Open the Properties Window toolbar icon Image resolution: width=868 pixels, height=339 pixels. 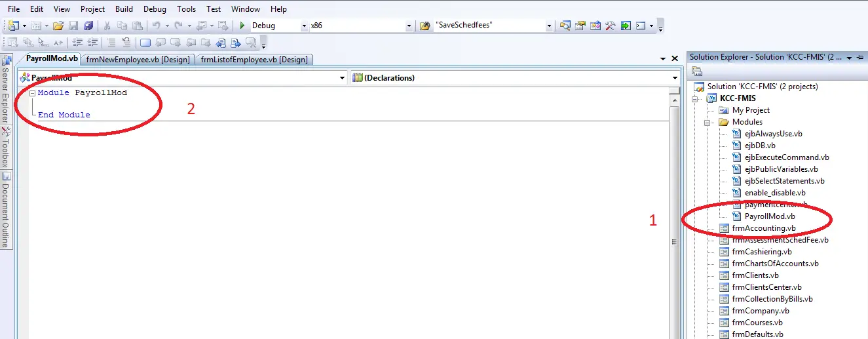click(x=580, y=26)
